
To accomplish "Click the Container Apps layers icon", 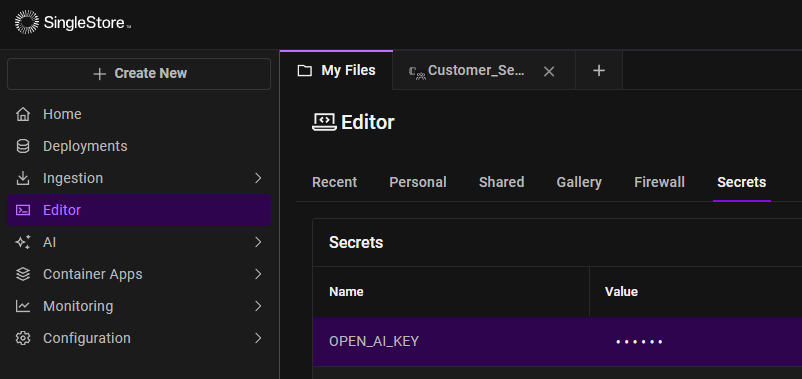I will point(23,274).
